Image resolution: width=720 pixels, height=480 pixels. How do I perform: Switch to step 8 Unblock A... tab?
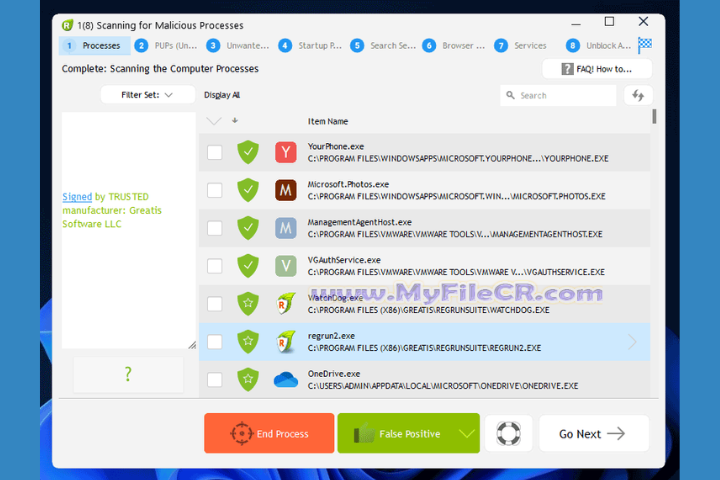[598, 45]
